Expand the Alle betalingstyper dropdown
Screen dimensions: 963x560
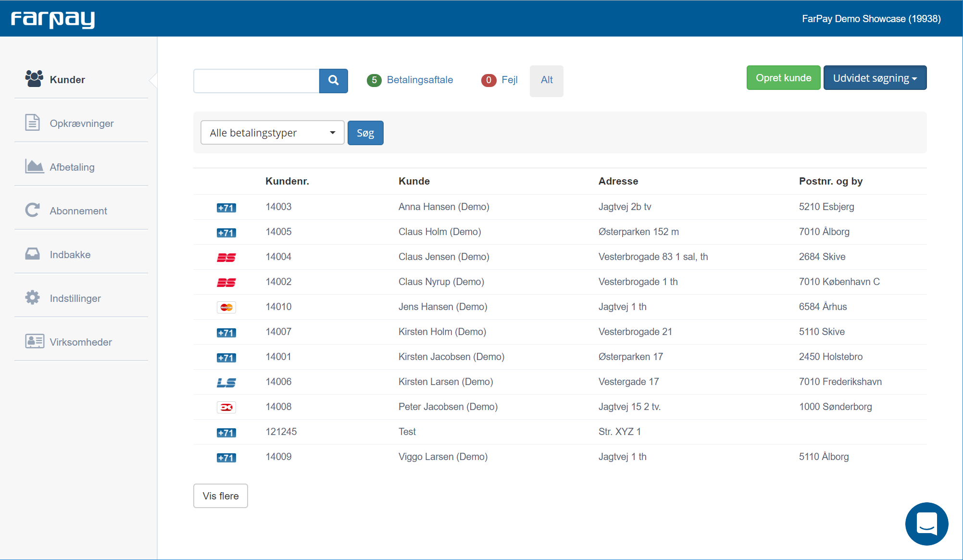[x=272, y=133]
